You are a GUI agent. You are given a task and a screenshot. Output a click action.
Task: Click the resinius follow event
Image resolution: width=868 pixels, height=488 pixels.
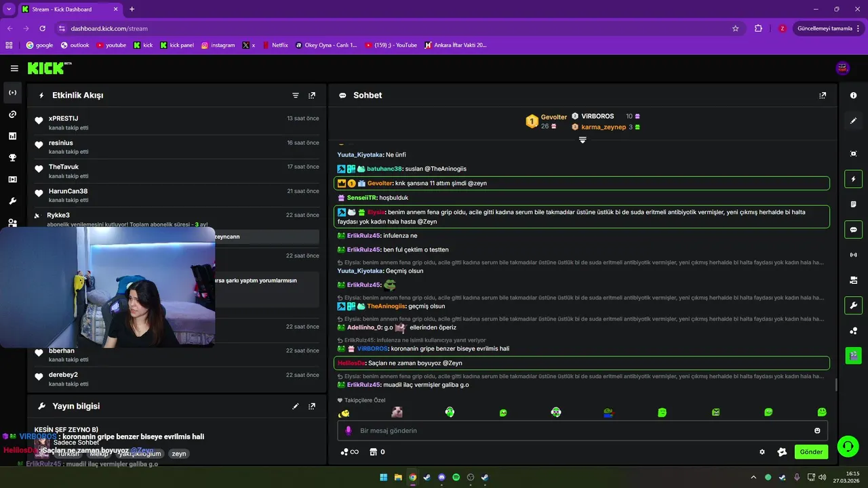[x=176, y=147]
